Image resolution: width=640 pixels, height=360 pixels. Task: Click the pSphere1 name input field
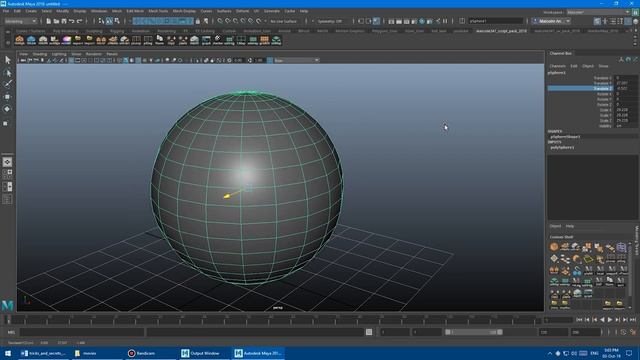[x=496, y=21]
